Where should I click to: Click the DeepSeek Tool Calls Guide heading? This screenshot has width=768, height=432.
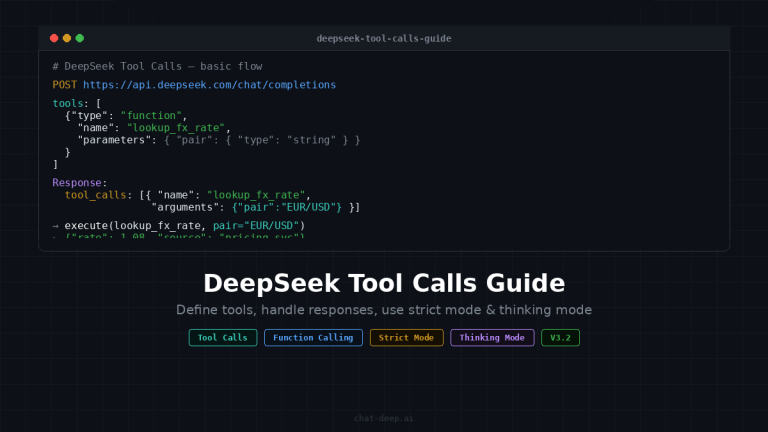click(x=384, y=283)
